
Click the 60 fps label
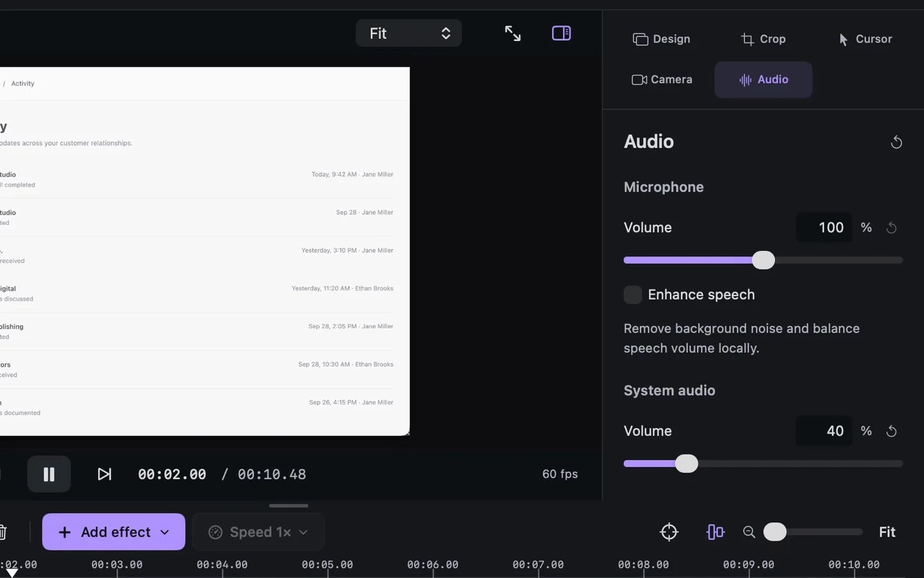click(560, 474)
